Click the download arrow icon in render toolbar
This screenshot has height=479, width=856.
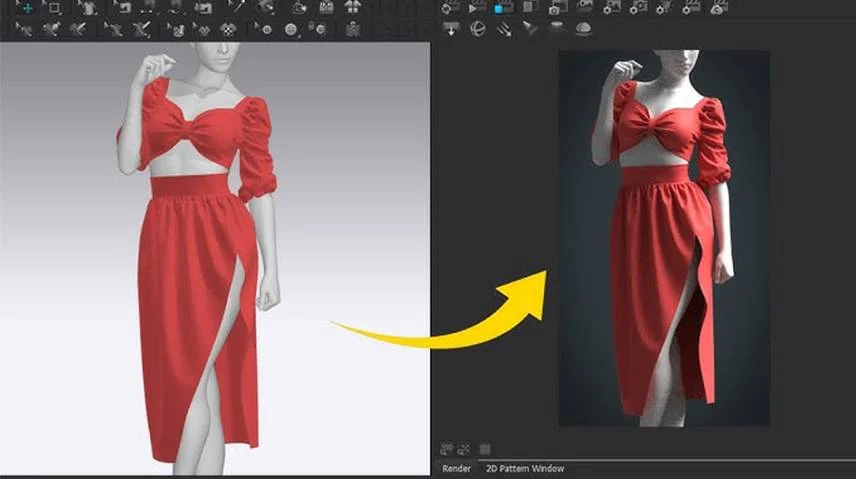[451, 28]
